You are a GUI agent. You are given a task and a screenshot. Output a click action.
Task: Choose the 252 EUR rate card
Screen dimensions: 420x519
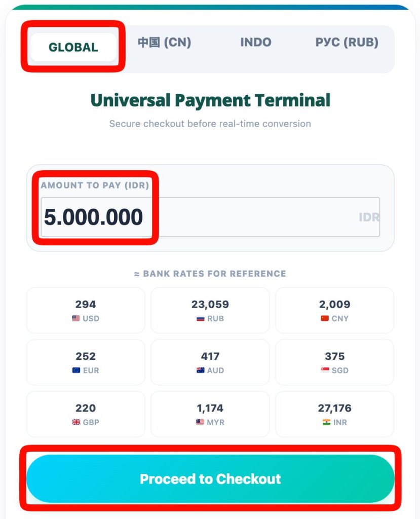(x=86, y=362)
